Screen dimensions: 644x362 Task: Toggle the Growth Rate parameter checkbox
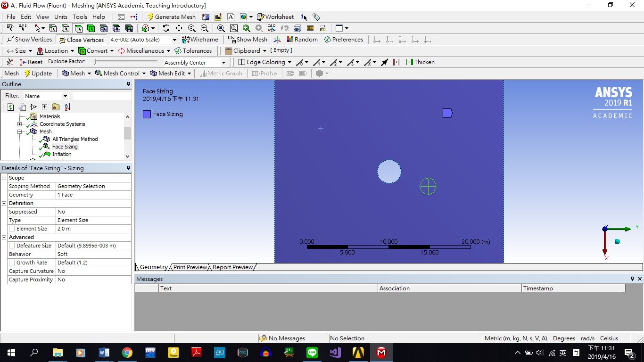[x=12, y=263]
